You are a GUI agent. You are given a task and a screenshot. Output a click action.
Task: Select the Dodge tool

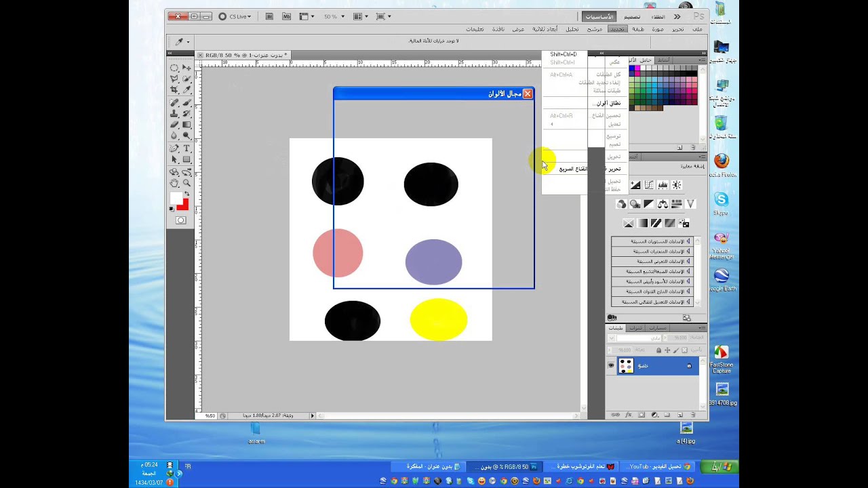pyautogui.click(x=187, y=135)
